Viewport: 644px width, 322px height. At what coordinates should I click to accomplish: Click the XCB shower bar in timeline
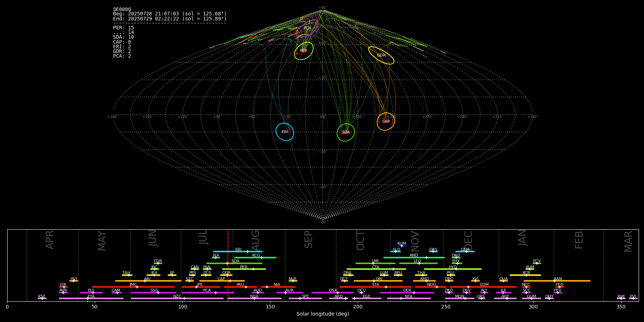coord(525,275)
